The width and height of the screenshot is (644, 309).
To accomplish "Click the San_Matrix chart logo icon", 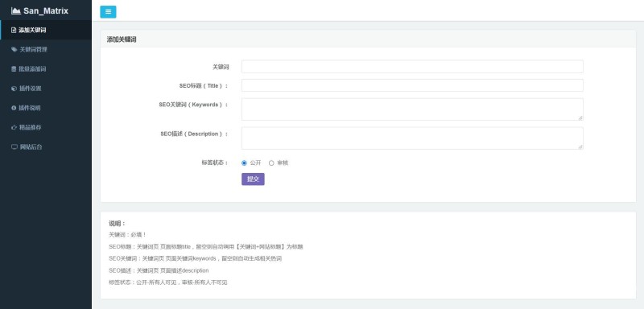I will (x=16, y=10).
